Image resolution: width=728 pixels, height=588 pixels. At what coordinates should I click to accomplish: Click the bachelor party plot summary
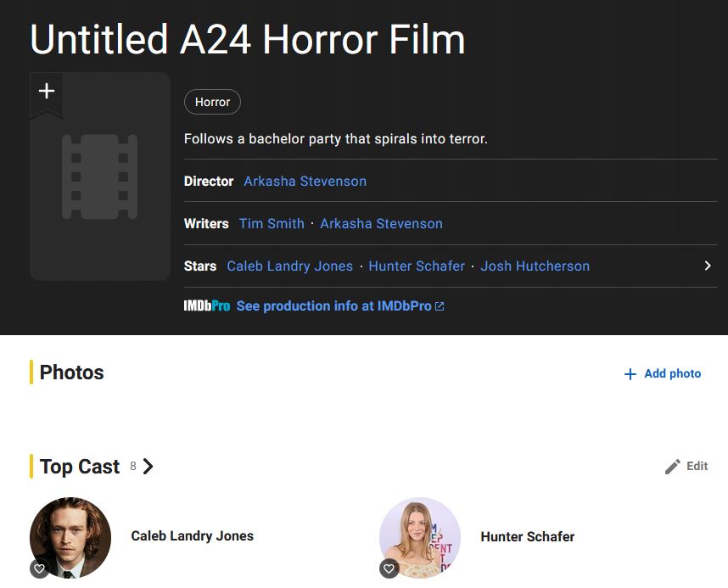click(336, 139)
